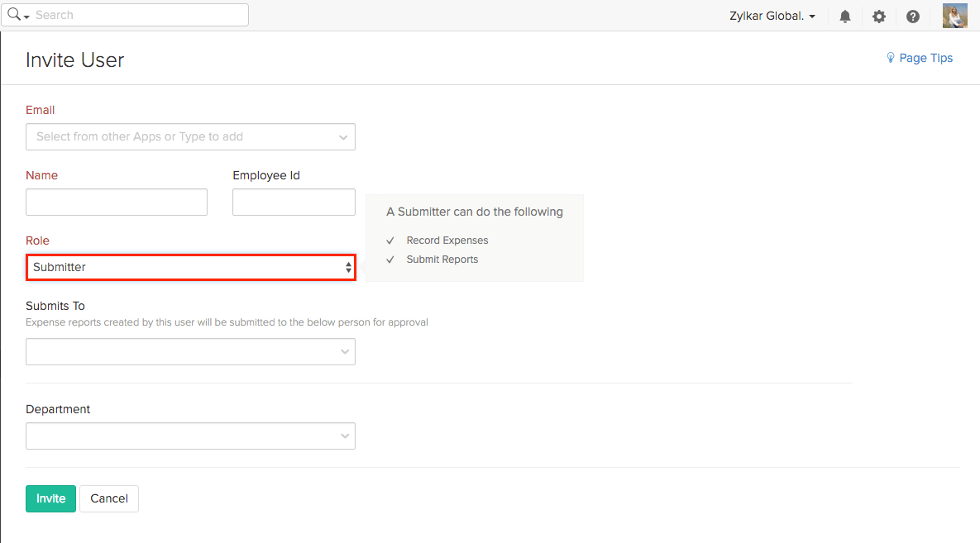Click the Employee Id input field
The height and width of the screenshot is (543, 980).
click(294, 202)
